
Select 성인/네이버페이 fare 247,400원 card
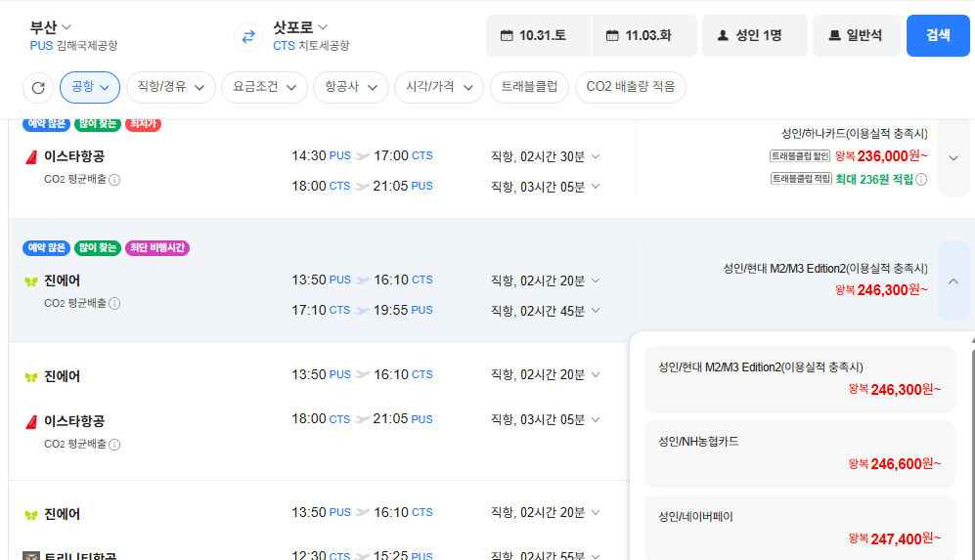click(800, 529)
